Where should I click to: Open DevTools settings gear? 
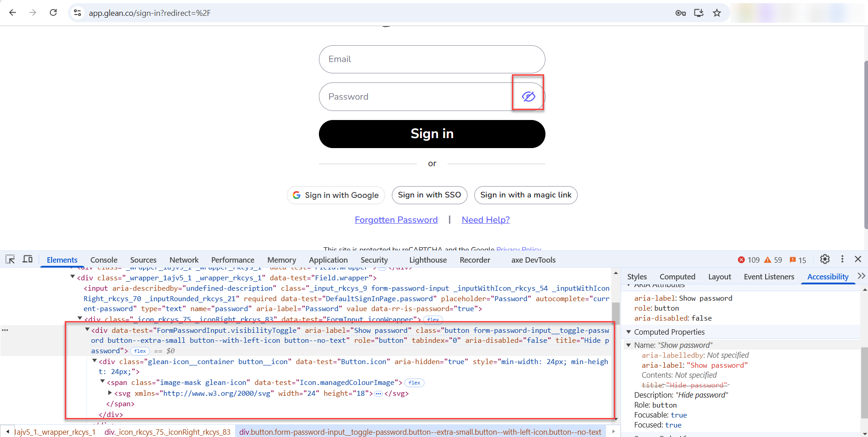(825, 259)
